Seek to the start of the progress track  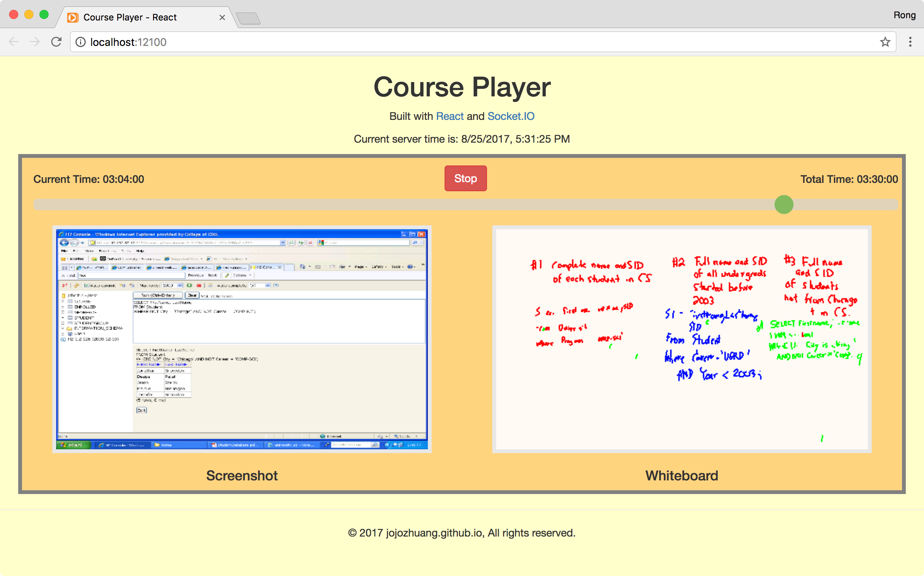(35, 205)
